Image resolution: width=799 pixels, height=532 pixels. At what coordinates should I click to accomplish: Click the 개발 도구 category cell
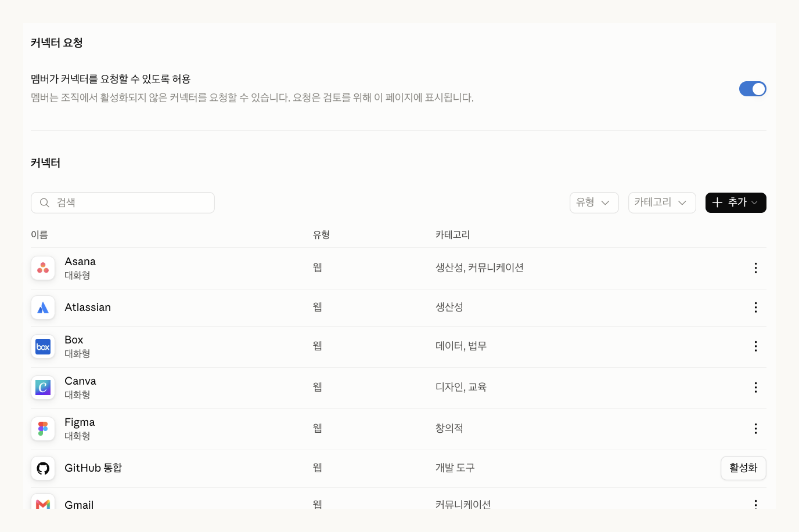pos(455,468)
